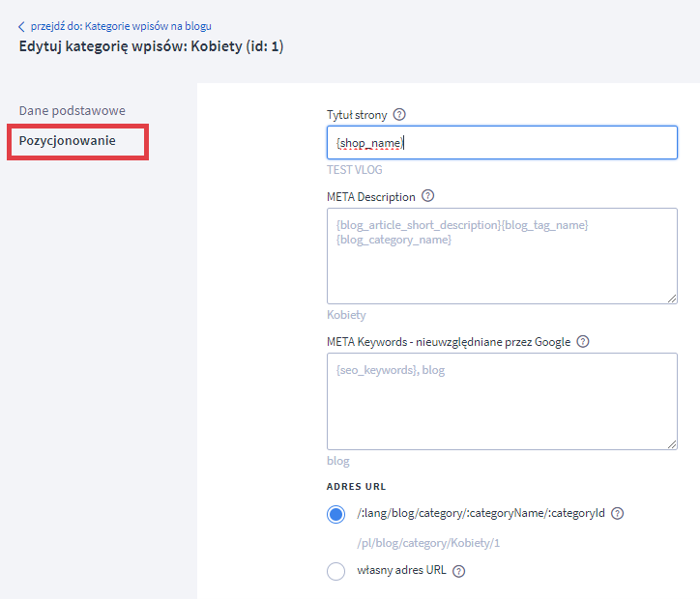This screenshot has width=700, height=599.
Task: Click help icon next to Tytuł strony
Action: (399, 115)
